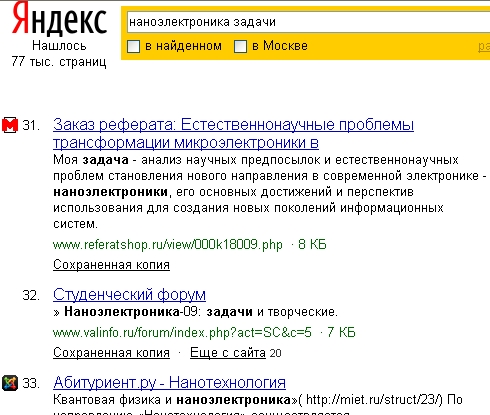Click the www.valinfo.ru/forum/index.php?act=SC&c=5 URL

click(x=182, y=333)
